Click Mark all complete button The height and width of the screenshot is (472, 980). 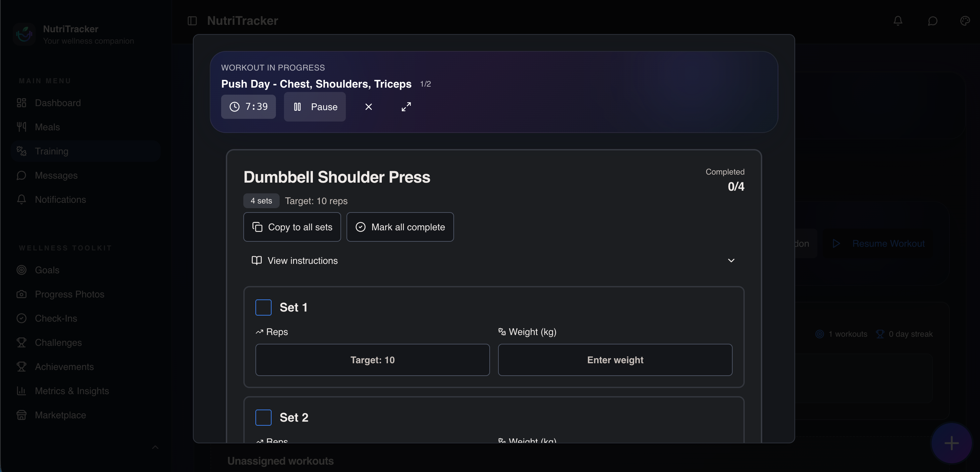point(400,227)
